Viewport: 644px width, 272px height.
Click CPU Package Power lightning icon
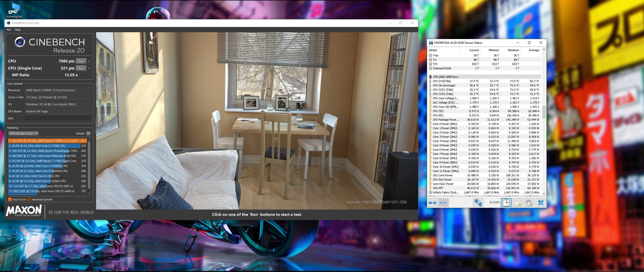[430, 120]
